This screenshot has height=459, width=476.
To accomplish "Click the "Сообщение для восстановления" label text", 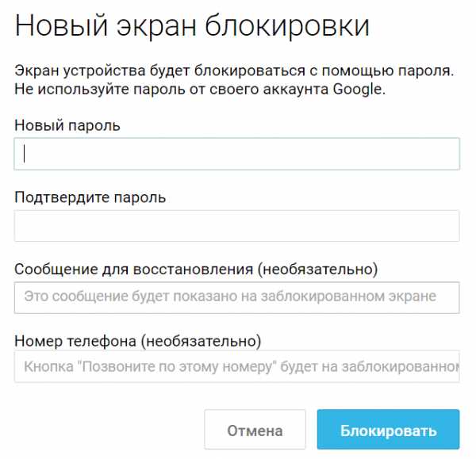I will coord(132,269).
